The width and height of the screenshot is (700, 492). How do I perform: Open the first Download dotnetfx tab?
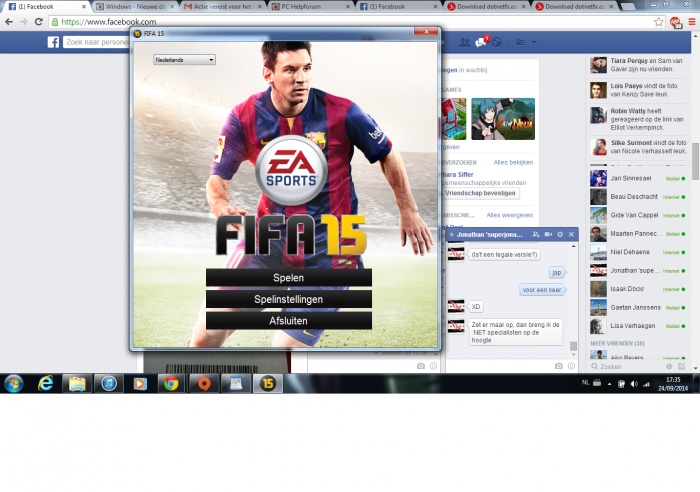click(x=487, y=7)
